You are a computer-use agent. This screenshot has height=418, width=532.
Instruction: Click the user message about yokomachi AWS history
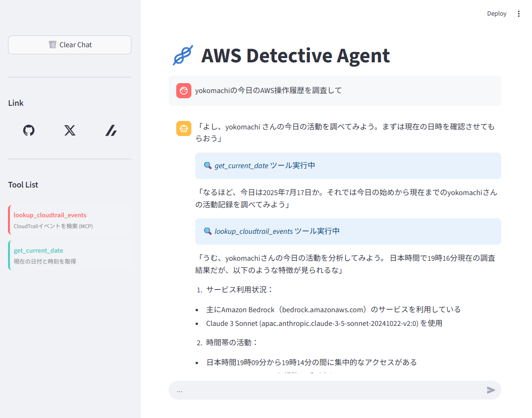[268, 91]
